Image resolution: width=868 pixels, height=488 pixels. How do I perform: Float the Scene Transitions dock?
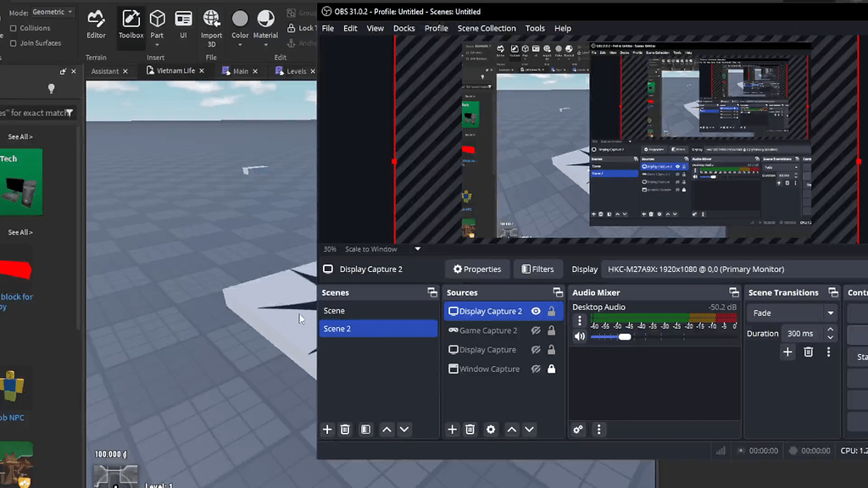click(x=833, y=292)
